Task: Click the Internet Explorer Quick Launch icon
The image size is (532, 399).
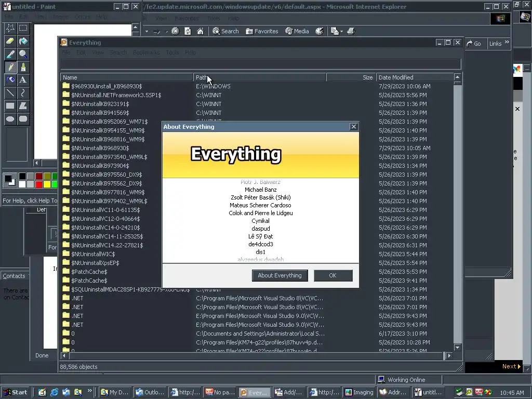Action: tap(54, 392)
